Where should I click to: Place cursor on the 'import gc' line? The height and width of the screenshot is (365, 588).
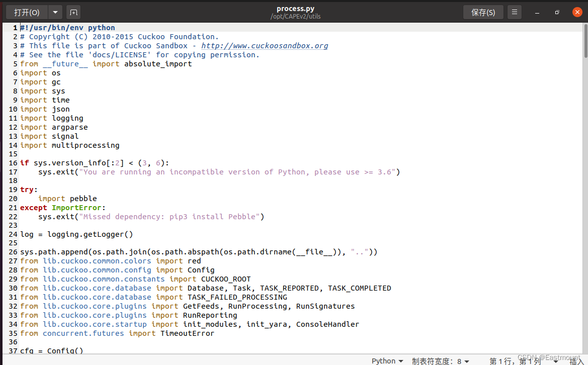tap(40, 82)
